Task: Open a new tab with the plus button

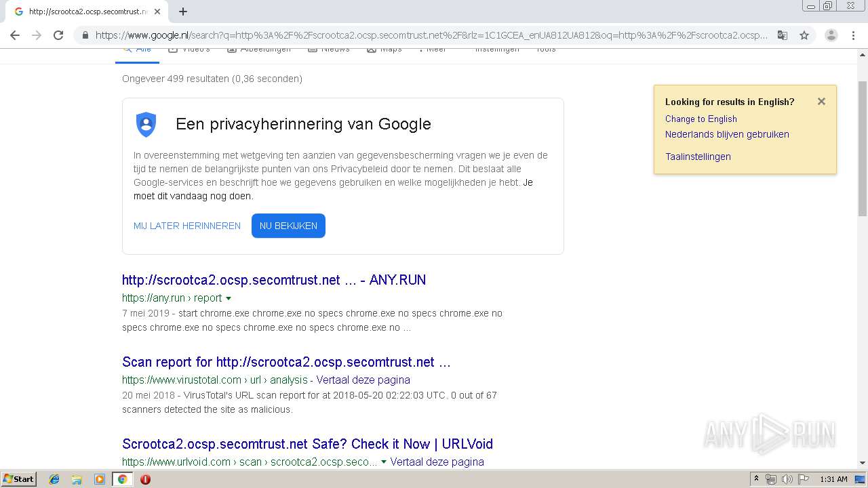Action: (183, 12)
